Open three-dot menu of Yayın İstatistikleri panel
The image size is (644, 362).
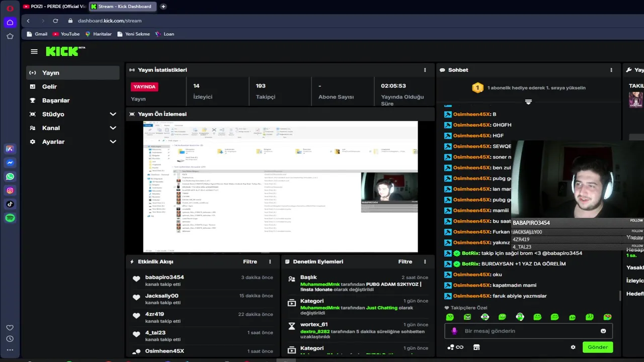425,70
